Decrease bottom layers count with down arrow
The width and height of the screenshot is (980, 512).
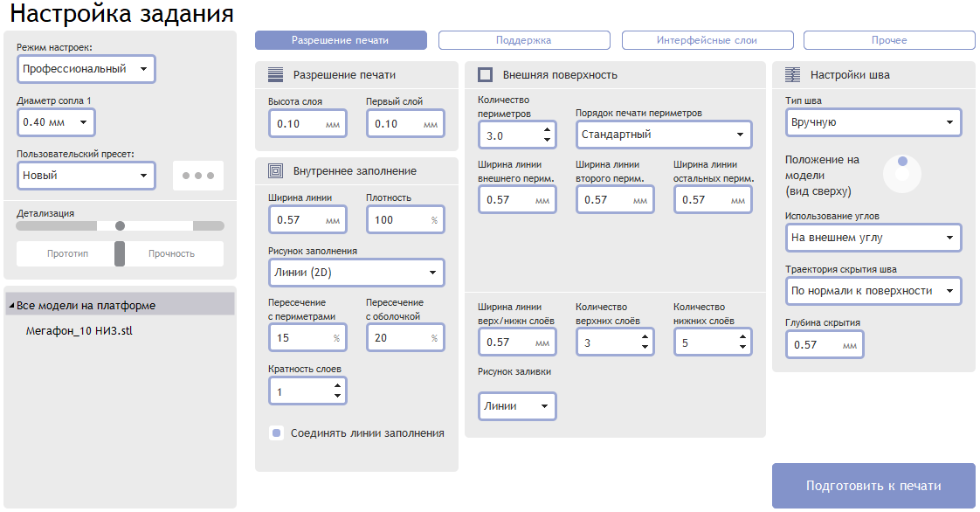pos(742,347)
